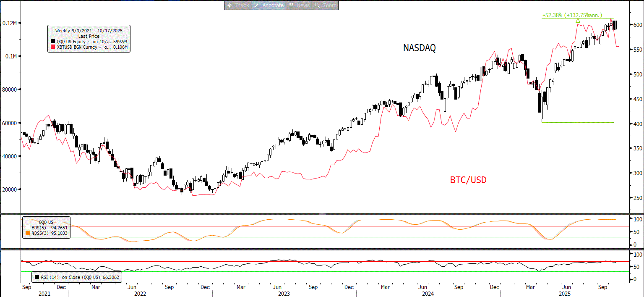Click the orange %DSS(3) legend swatch

(x=28, y=232)
